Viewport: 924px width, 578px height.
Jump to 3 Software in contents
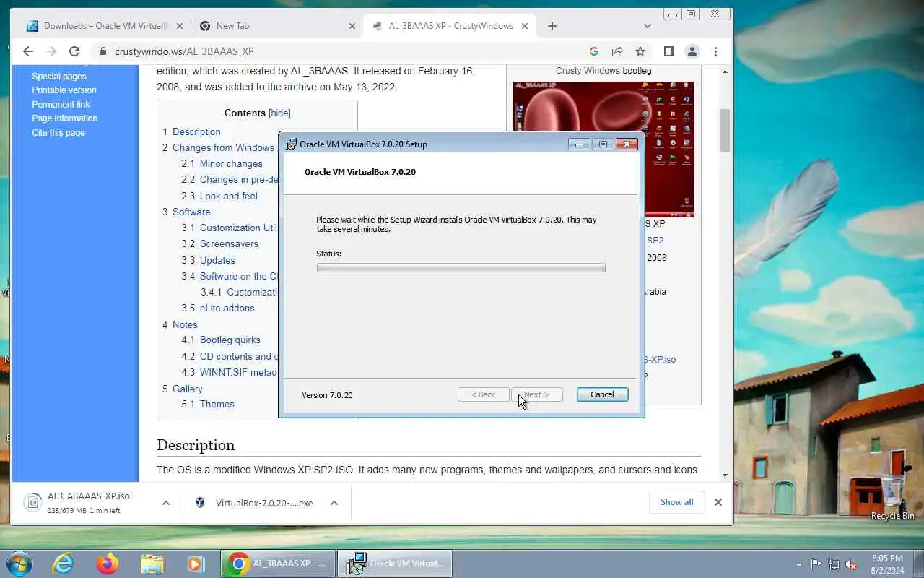(186, 212)
